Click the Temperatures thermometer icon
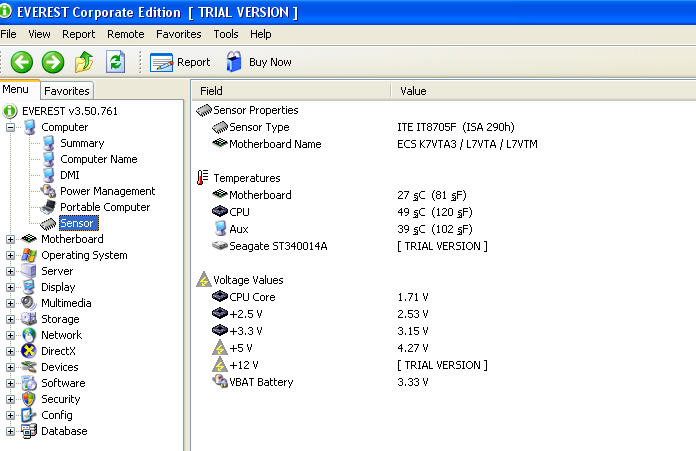The image size is (696, 451). pos(202,178)
